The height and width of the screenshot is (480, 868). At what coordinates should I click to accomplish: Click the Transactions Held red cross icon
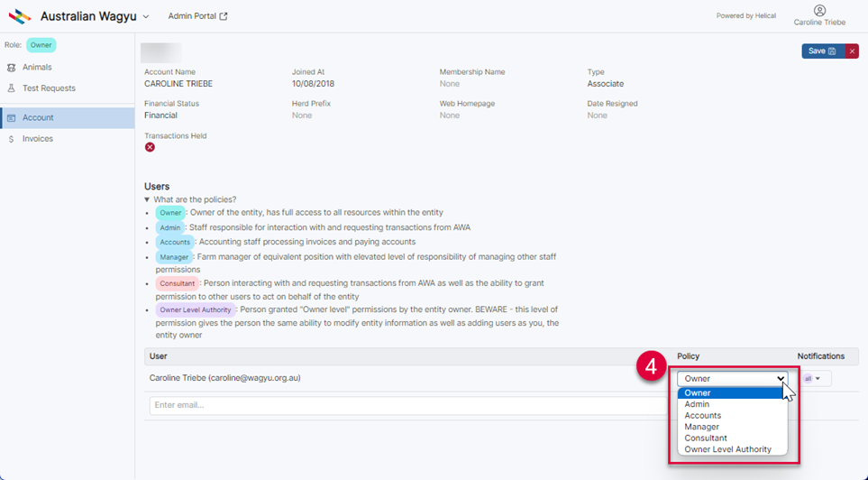tap(150, 147)
